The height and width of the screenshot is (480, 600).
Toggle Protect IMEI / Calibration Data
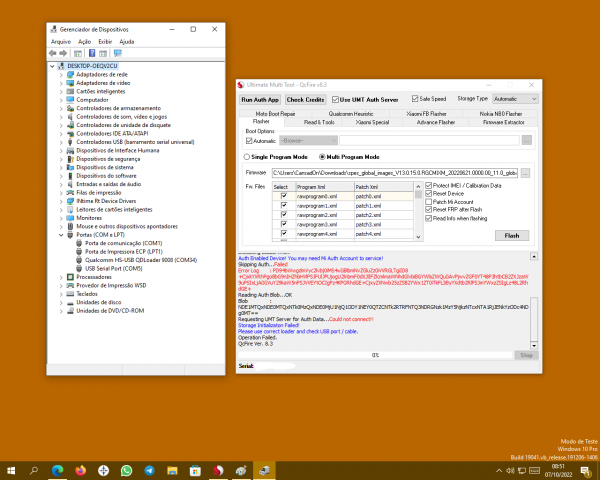click(429, 186)
